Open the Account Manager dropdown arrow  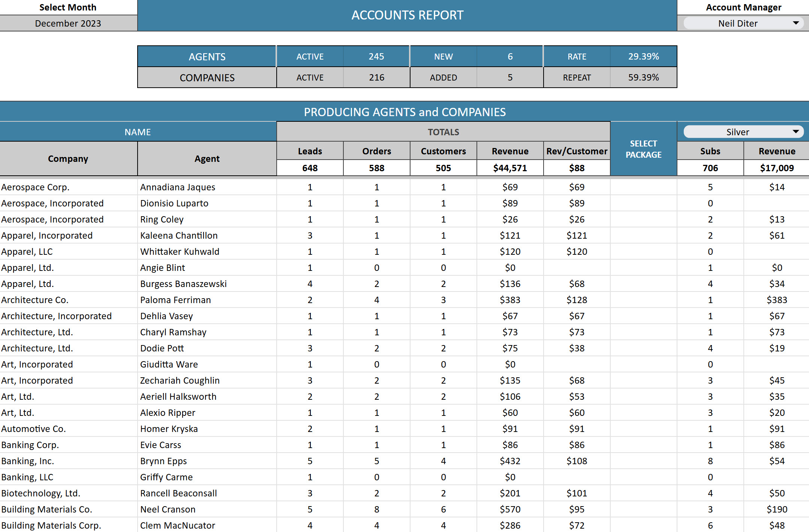point(796,23)
